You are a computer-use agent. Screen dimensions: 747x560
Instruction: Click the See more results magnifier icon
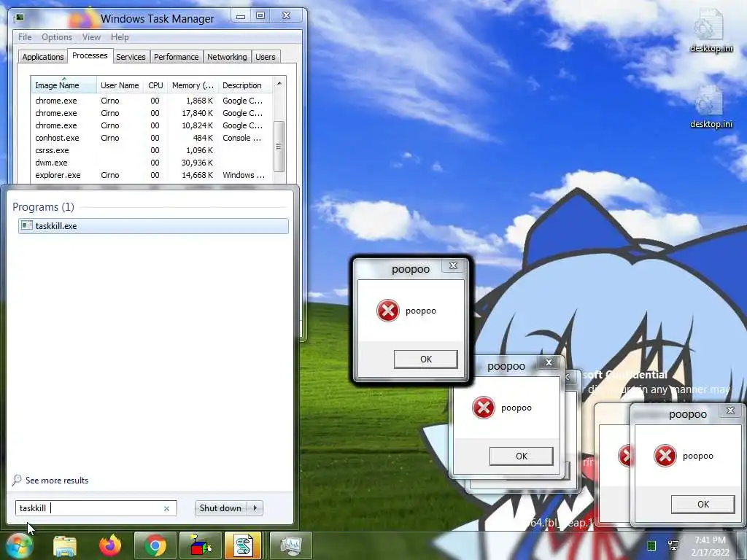18,480
